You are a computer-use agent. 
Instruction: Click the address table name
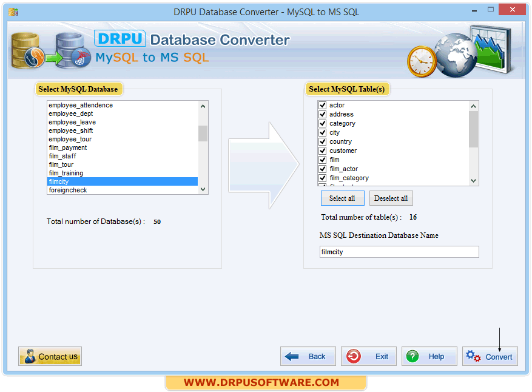pyautogui.click(x=342, y=114)
